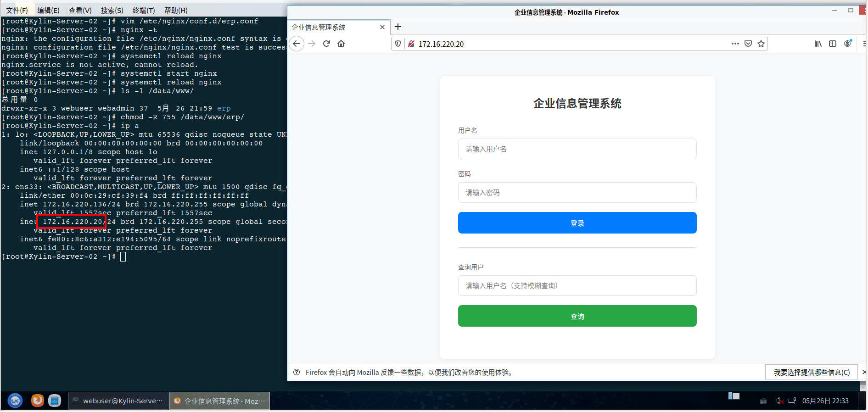Viewport: 868px width, 412px height.
Task: Open terminal 终端(T) menu
Action: click(x=144, y=10)
